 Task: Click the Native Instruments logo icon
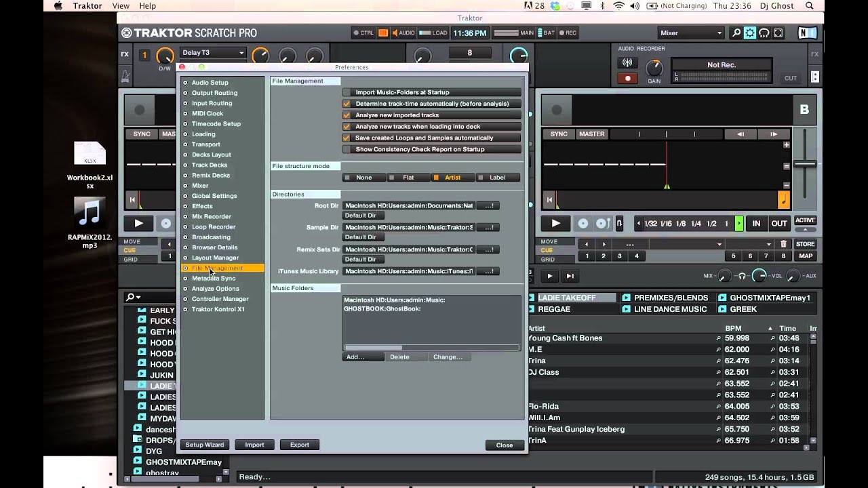coord(807,33)
